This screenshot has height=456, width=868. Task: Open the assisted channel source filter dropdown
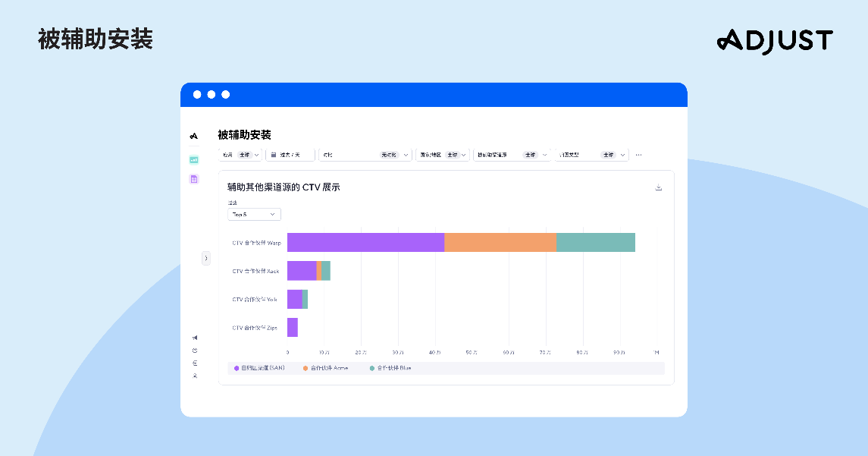tap(512, 155)
